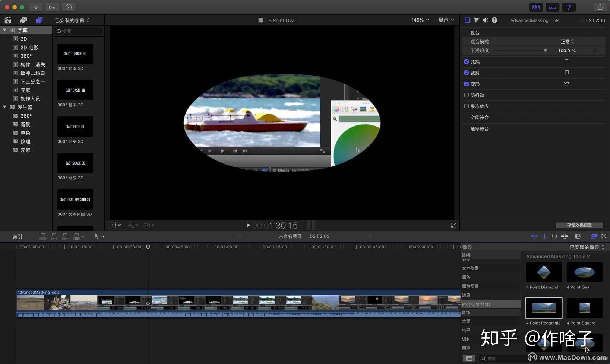Open the effects browser film icon
Viewport: 610px width, 364px height.
tap(594, 236)
